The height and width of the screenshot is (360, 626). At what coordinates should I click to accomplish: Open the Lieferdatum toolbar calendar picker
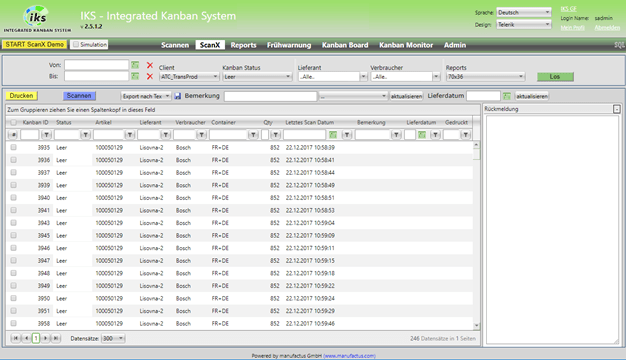(x=507, y=96)
